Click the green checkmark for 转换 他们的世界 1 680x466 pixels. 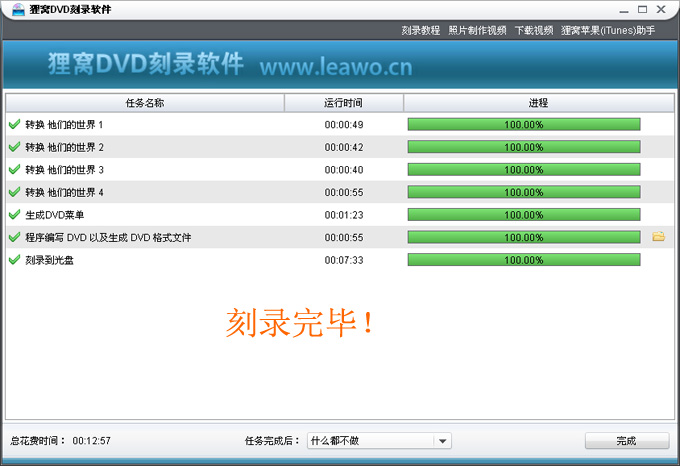pyautogui.click(x=15, y=124)
